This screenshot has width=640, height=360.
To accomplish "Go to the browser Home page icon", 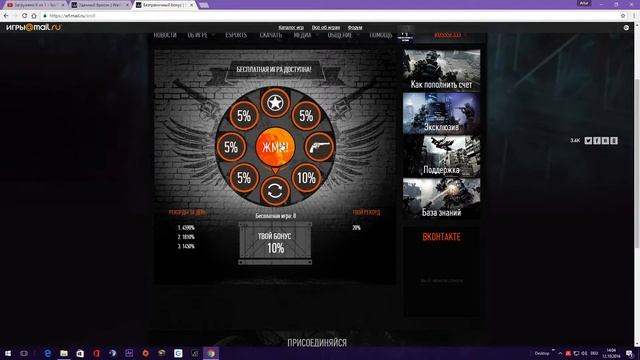I will [x=34, y=16].
